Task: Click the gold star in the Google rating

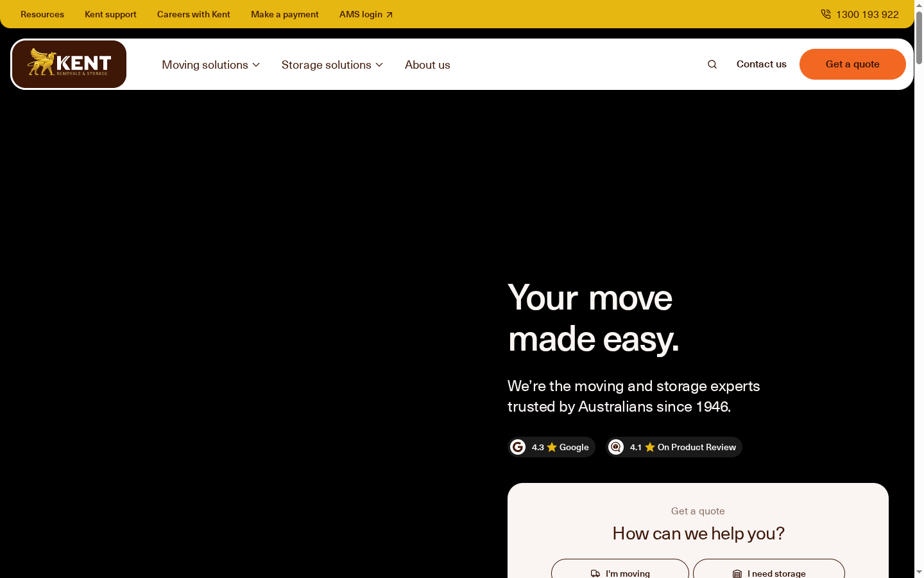Action: 552,447
